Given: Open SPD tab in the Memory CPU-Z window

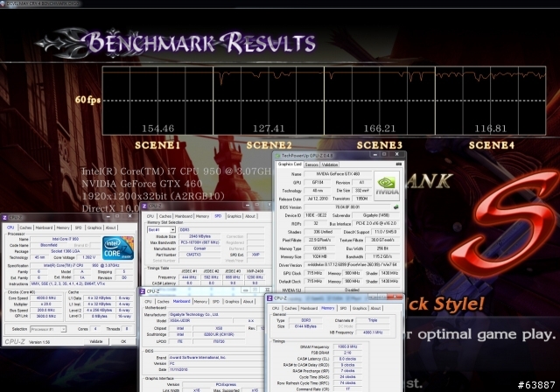Looking at the screenshot, I should point(343,308).
